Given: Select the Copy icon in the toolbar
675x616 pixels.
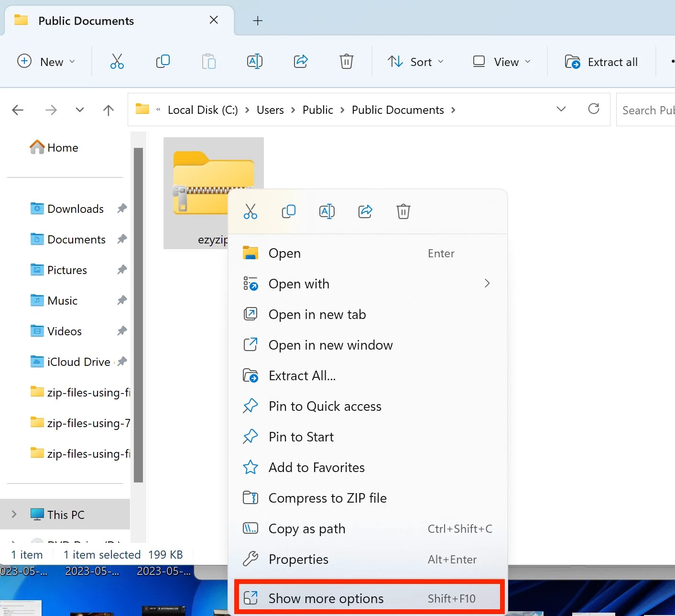Looking at the screenshot, I should tap(163, 61).
